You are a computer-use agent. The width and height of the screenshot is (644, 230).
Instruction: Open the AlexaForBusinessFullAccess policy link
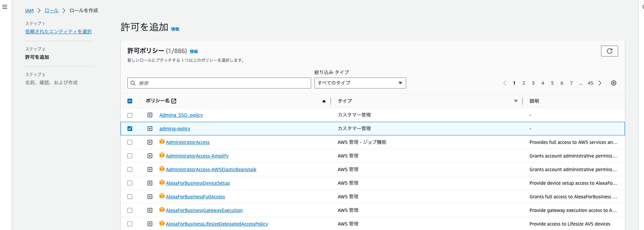click(x=195, y=197)
